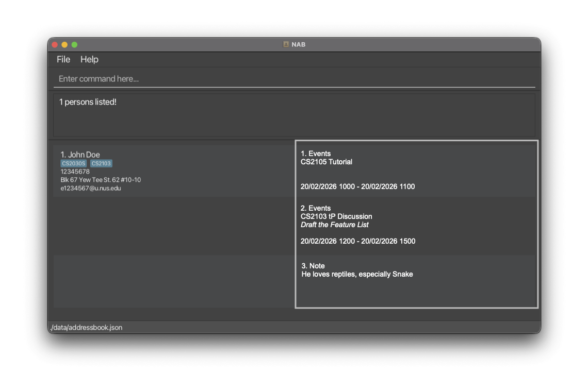Click the NAB app icon in title bar
The height and width of the screenshot is (391, 588).
(286, 45)
